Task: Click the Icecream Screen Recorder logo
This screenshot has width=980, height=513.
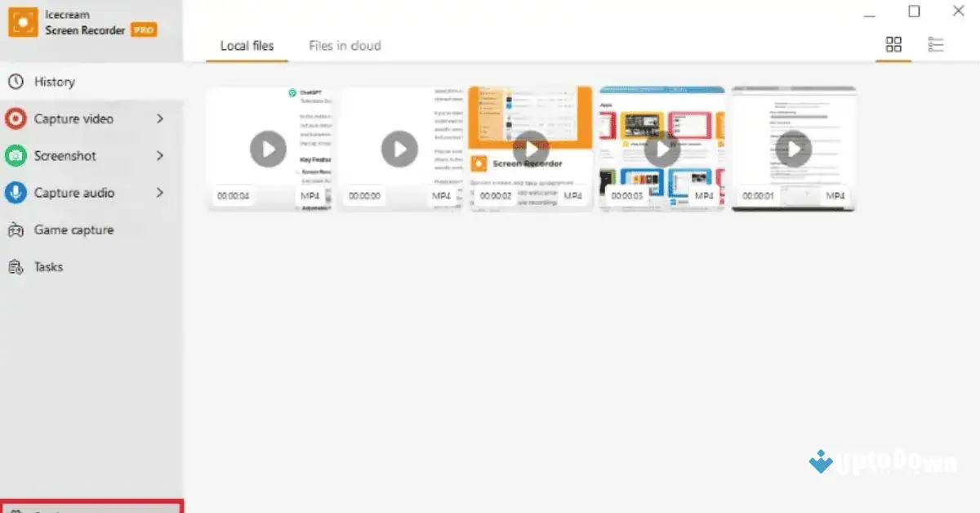Action: [x=21, y=21]
